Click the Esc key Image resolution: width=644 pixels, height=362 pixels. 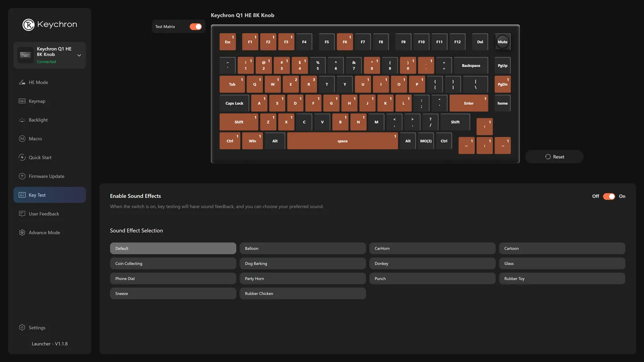pos(228,42)
